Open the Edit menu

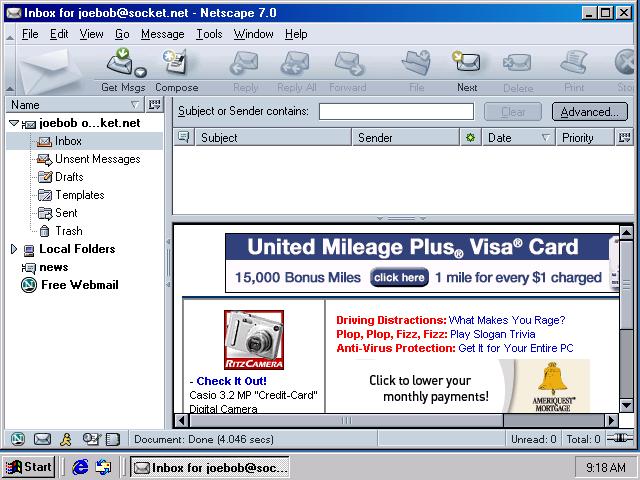[x=59, y=34]
